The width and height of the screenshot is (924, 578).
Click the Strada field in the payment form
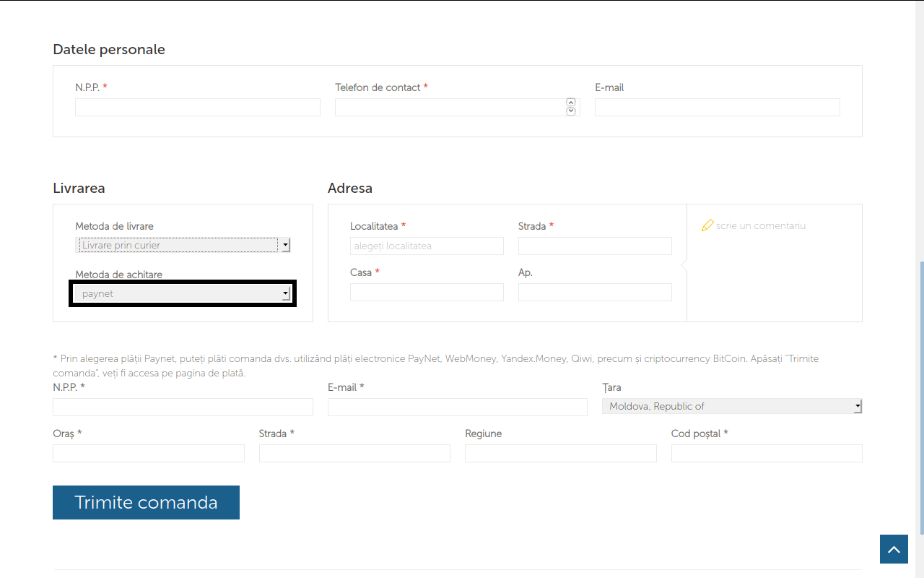click(x=354, y=453)
